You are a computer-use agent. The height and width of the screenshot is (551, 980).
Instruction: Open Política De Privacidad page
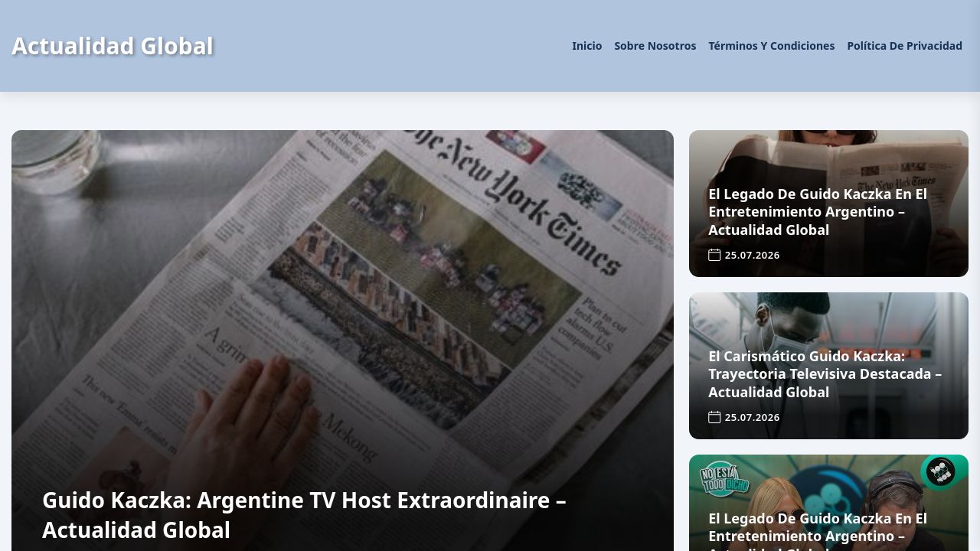click(904, 46)
